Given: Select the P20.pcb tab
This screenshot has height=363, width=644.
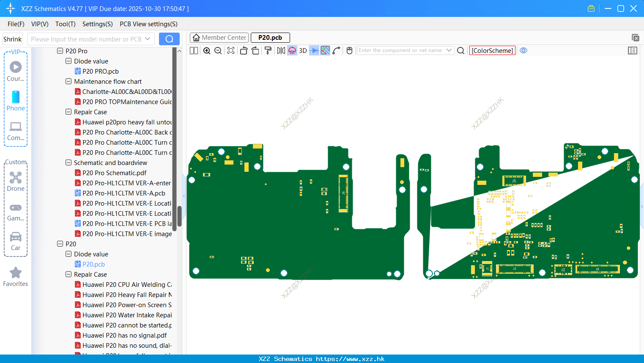Looking at the screenshot, I should pyautogui.click(x=270, y=38).
